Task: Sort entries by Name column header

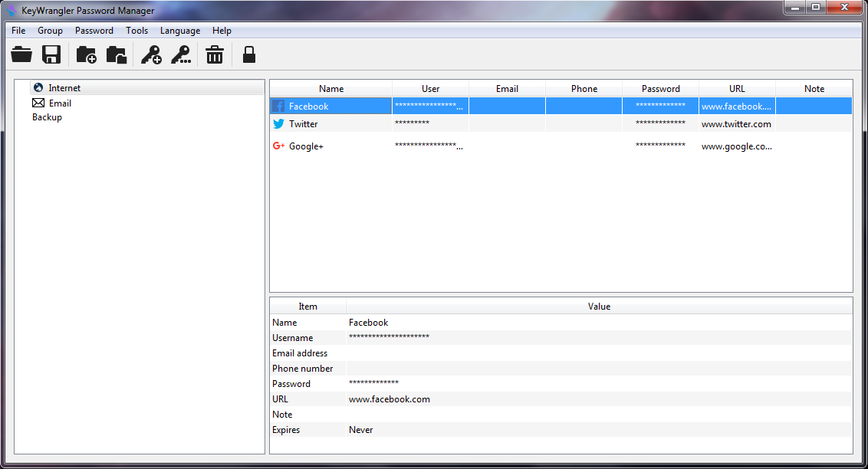Action: click(x=331, y=88)
